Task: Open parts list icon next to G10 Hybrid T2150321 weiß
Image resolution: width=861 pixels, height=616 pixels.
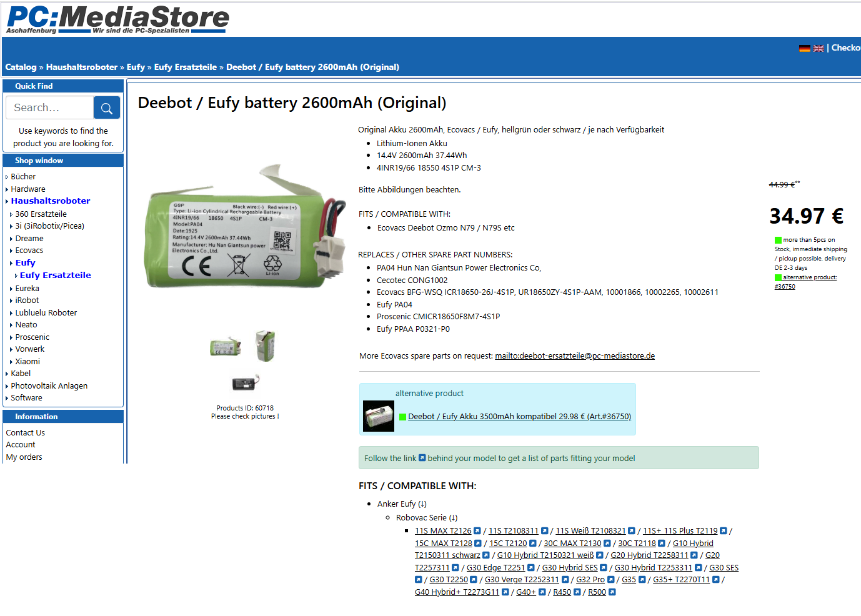Action: [600, 555]
